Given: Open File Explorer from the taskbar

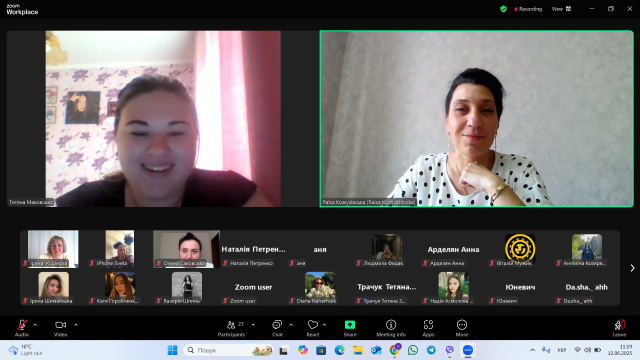Looking at the screenshot, I should (358, 350).
